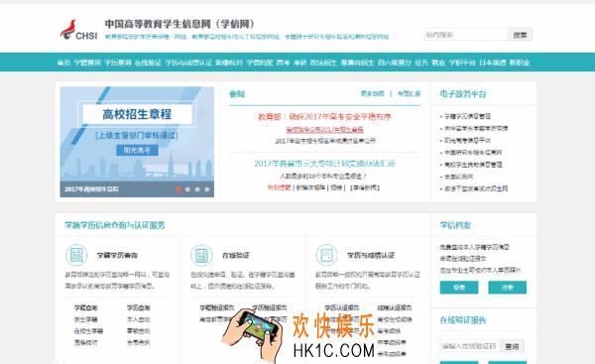
Task: Click the 高校招生章程 banner image
Action: (137, 142)
